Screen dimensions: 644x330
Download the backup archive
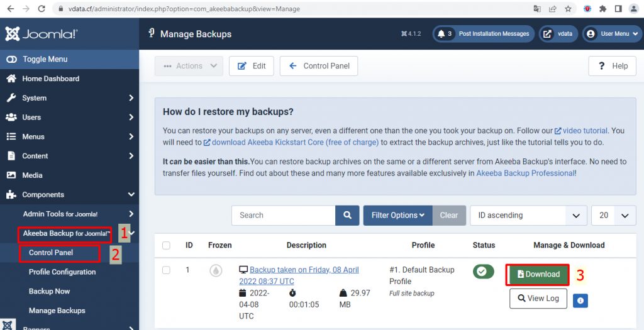[538, 274]
